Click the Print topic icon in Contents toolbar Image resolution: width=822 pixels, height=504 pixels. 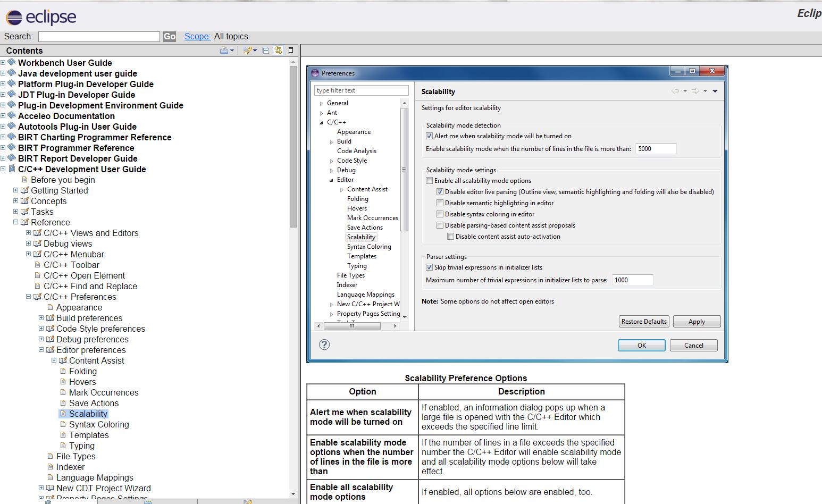(224, 51)
